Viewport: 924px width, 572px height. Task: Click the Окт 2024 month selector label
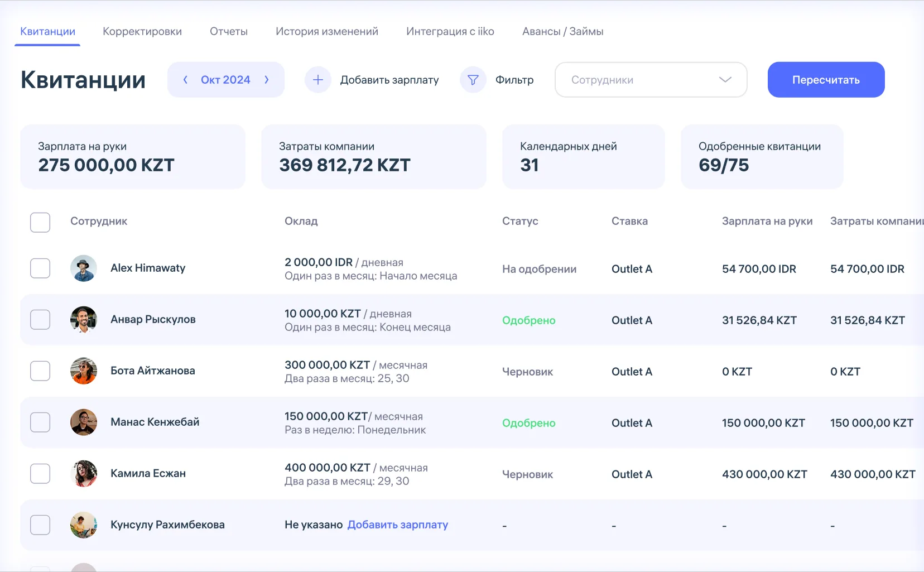tap(225, 80)
